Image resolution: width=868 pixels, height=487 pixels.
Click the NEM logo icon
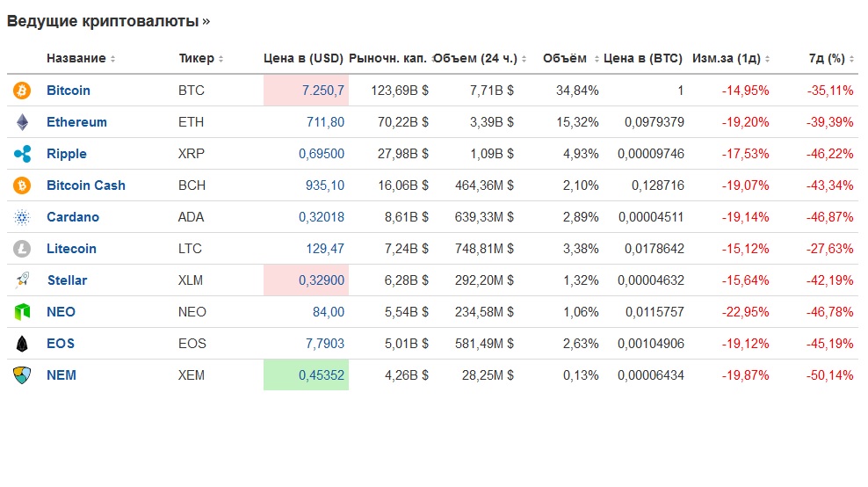[x=22, y=375]
